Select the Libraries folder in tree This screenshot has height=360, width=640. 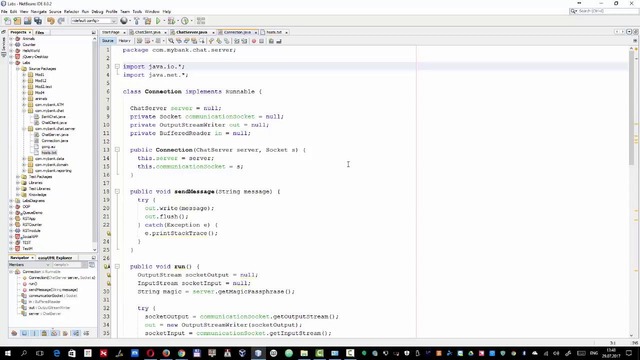(x=35, y=183)
